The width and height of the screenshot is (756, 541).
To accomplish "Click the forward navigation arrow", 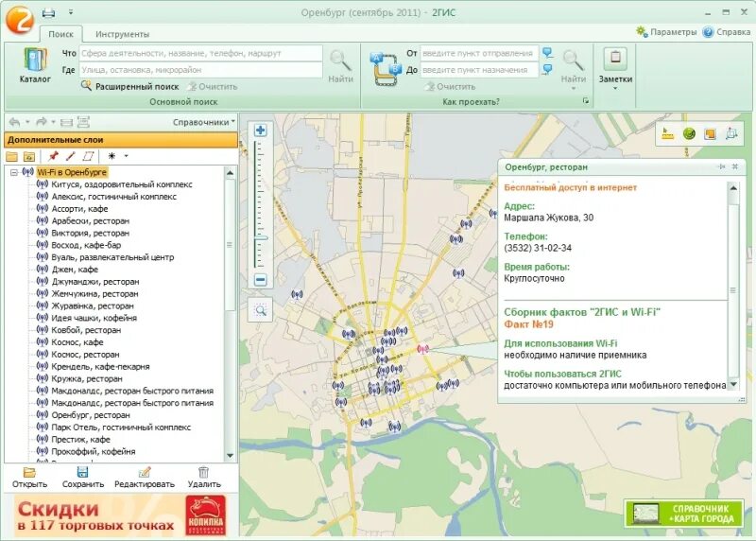I will 42,122.
